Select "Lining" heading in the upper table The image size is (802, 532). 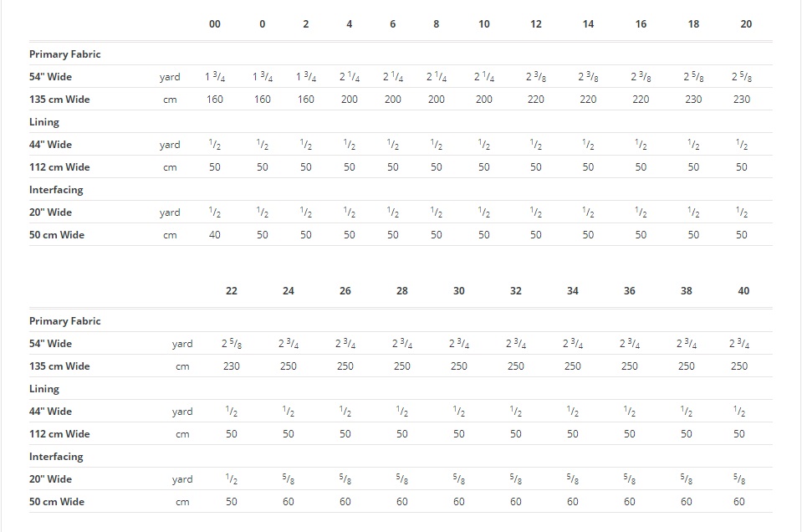coord(44,122)
